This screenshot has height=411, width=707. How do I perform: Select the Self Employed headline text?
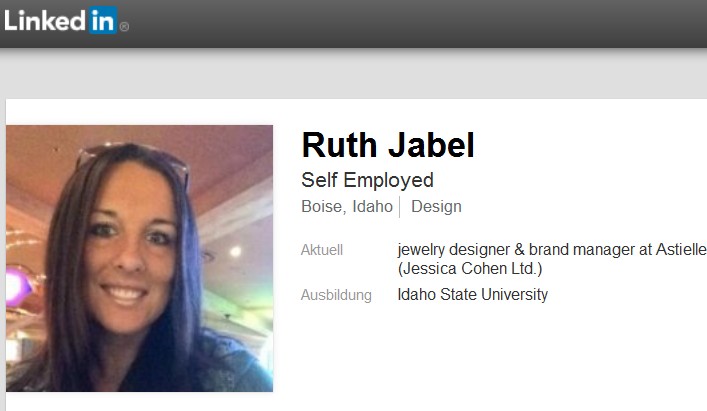coord(367,180)
